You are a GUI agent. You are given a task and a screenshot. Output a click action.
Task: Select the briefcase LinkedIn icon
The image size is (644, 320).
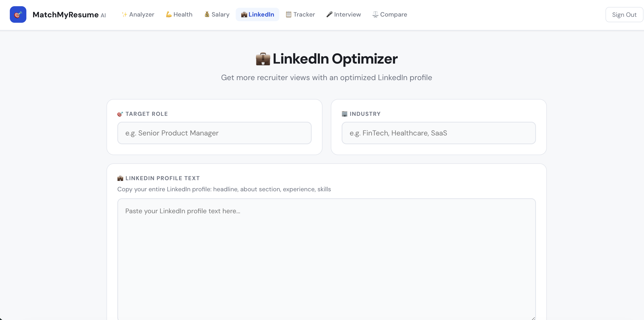[x=244, y=14]
